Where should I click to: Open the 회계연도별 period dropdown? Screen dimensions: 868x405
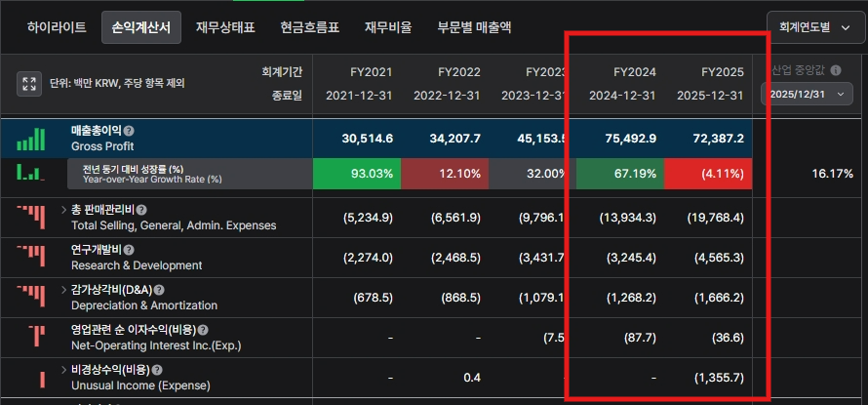(809, 27)
